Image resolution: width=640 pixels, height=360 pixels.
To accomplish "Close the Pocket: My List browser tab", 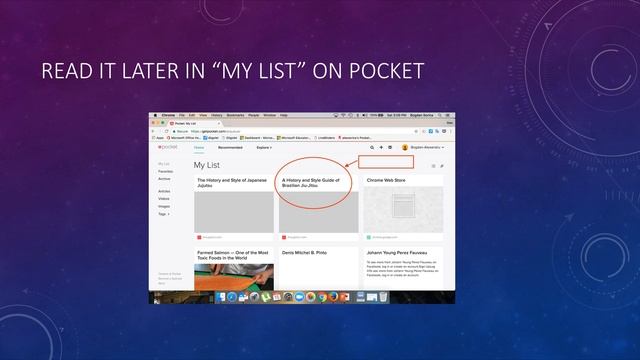I will (x=219, y=123).
